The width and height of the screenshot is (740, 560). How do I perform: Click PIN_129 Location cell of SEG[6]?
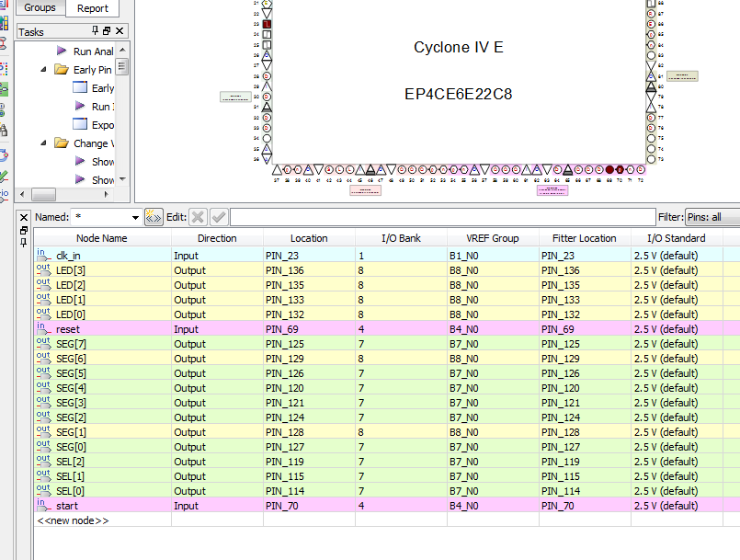coord(309,359)
